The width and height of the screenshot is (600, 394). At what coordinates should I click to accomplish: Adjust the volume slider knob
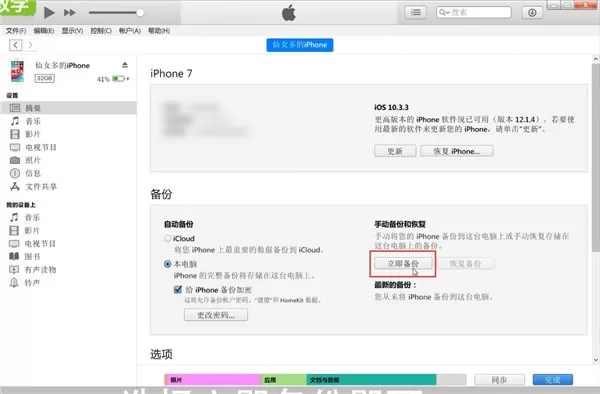coord(140,13)
